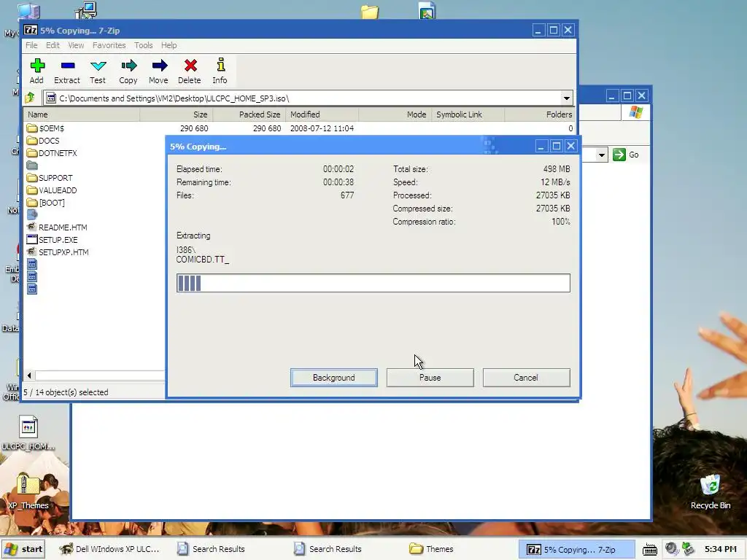The width and height of the screenshot is (747, 560).
Task: Maximize the 5% Copying dialog
Action: 556,146
